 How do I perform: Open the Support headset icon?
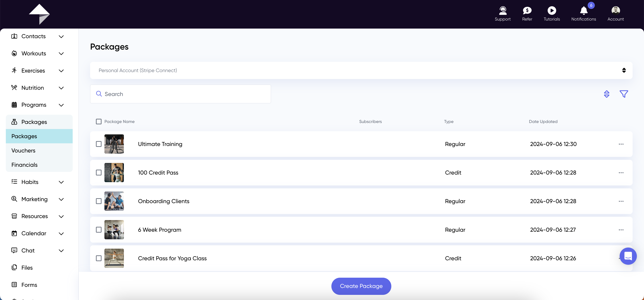pyautogui.click(x=502, y=10)
